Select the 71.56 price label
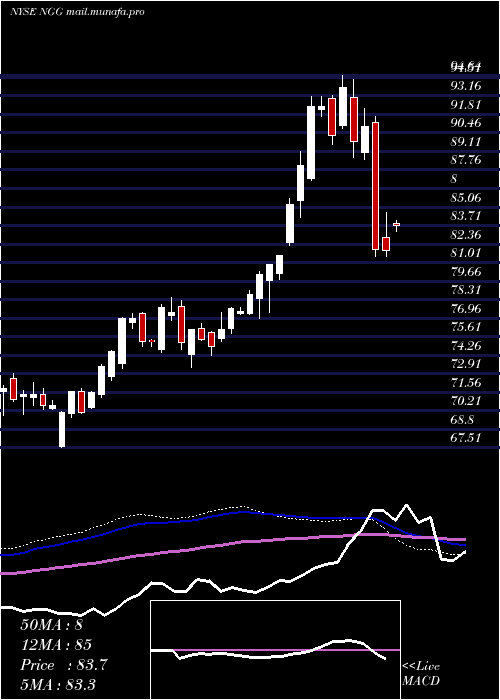The height and width of the screenshot is (700, 500). pyautogui.click(x=466, y=382)
